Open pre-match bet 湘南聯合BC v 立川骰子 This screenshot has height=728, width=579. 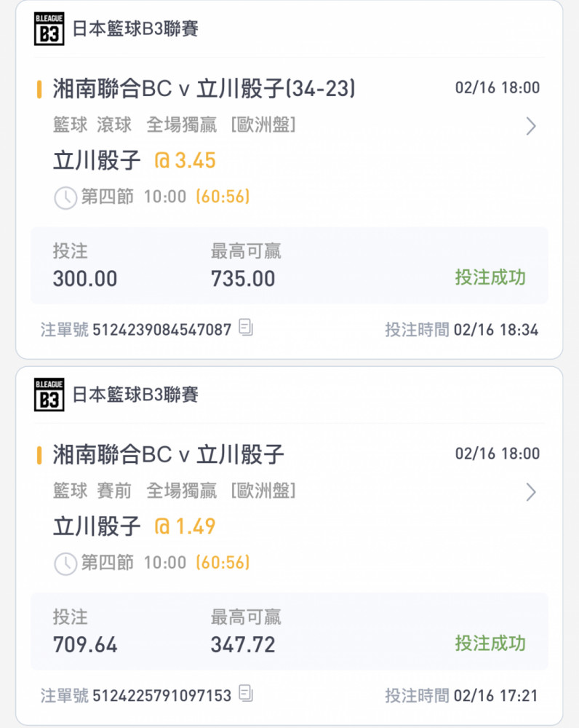click(x=168, y=454)
